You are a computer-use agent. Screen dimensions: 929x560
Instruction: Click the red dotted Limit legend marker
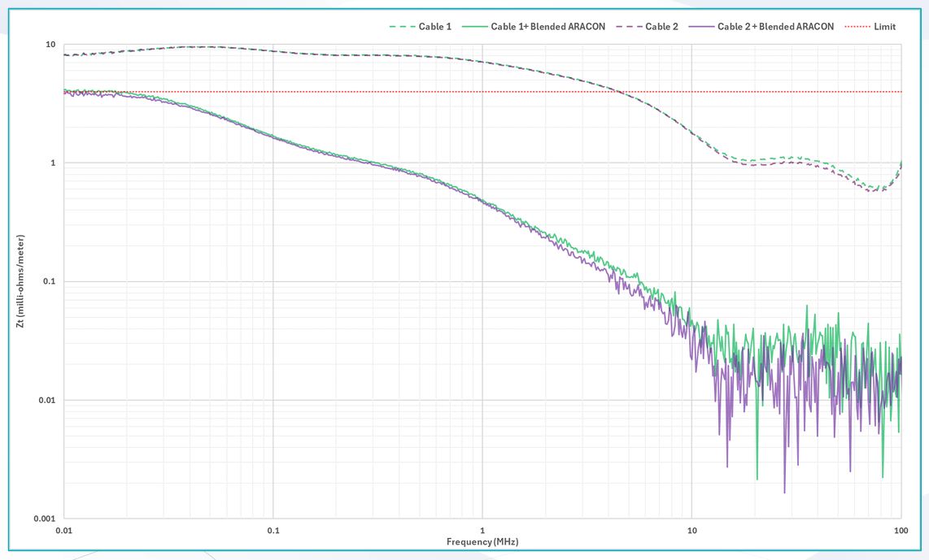[857, 27]
